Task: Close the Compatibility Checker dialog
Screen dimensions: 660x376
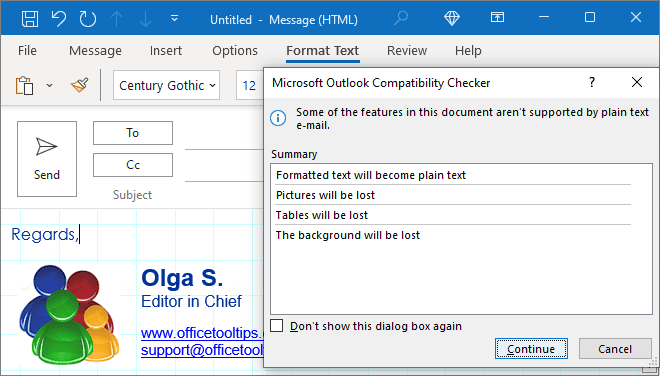Action: 637,82
